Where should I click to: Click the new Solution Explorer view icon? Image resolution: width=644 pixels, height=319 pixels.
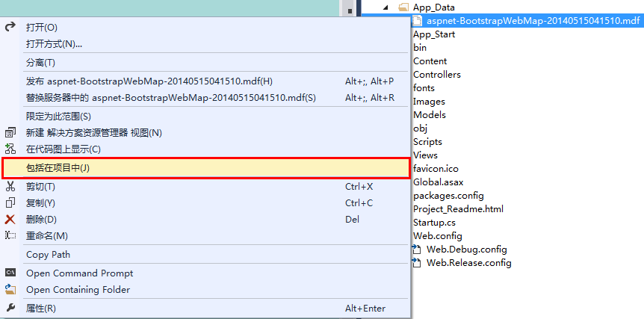click(x=10, y=132)
